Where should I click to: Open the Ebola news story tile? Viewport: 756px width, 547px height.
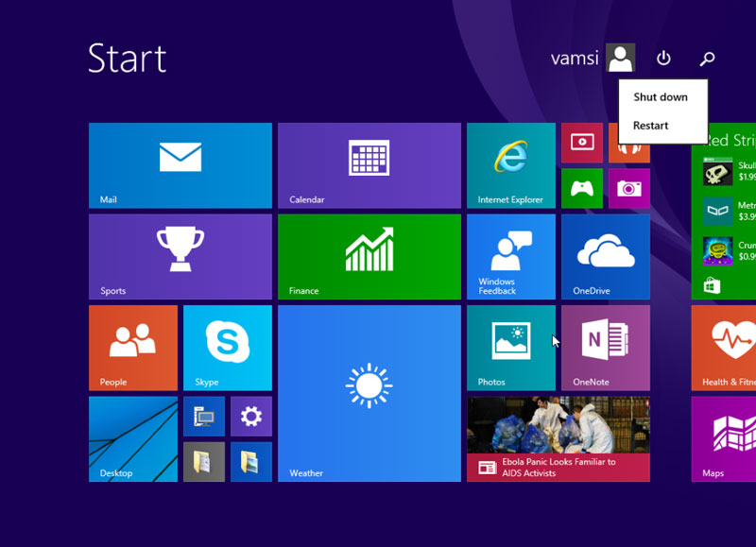(x=558, y=439)
